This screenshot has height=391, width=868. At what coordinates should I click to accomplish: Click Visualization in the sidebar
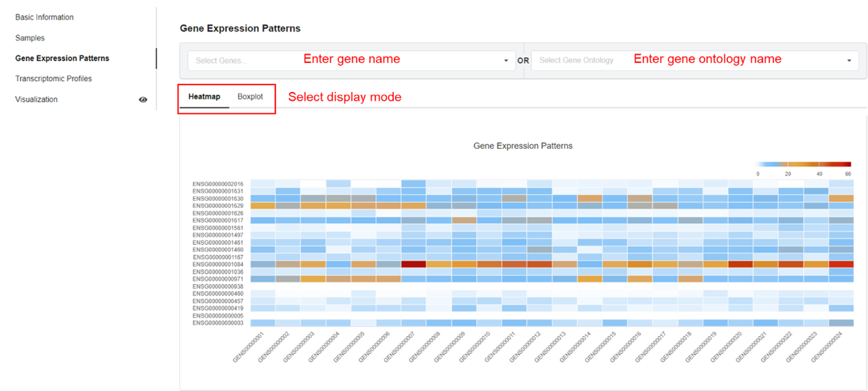[36, 99]
